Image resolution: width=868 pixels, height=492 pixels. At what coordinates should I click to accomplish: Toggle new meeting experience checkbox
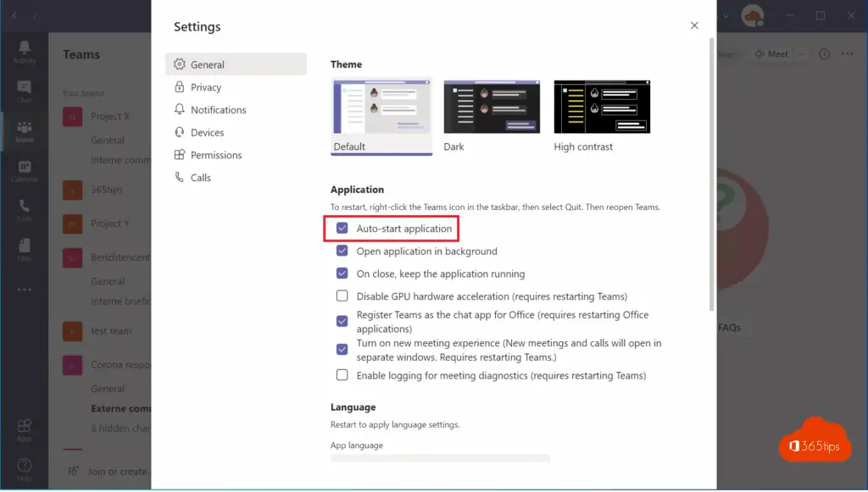point(342,350)
